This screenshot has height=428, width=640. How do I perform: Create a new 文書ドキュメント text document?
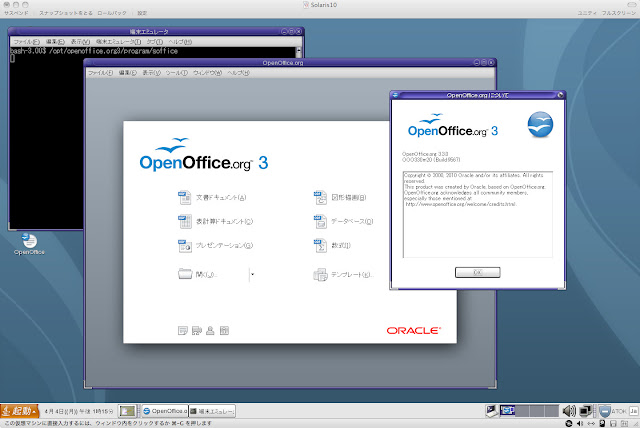(x=212, y=197)
